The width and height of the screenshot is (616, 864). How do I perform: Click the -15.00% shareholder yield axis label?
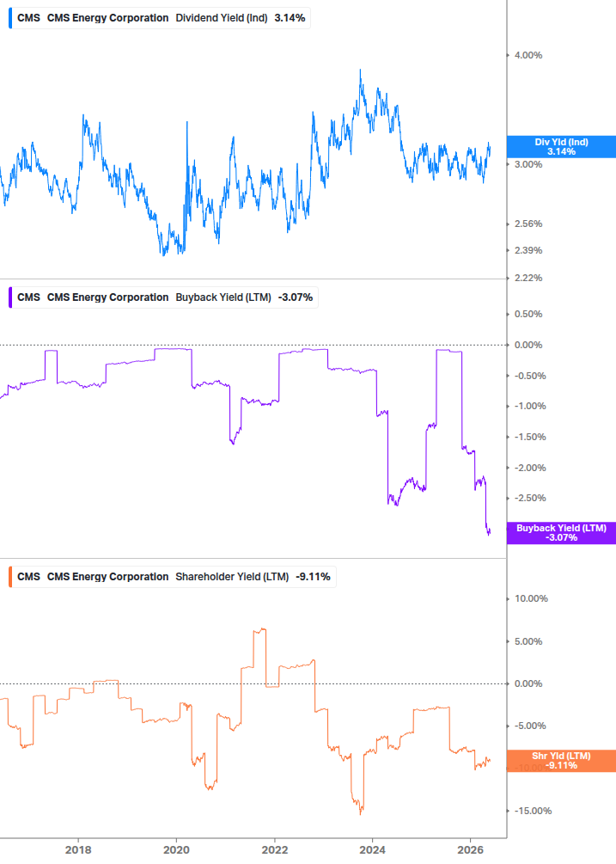(x=533, y=811)
